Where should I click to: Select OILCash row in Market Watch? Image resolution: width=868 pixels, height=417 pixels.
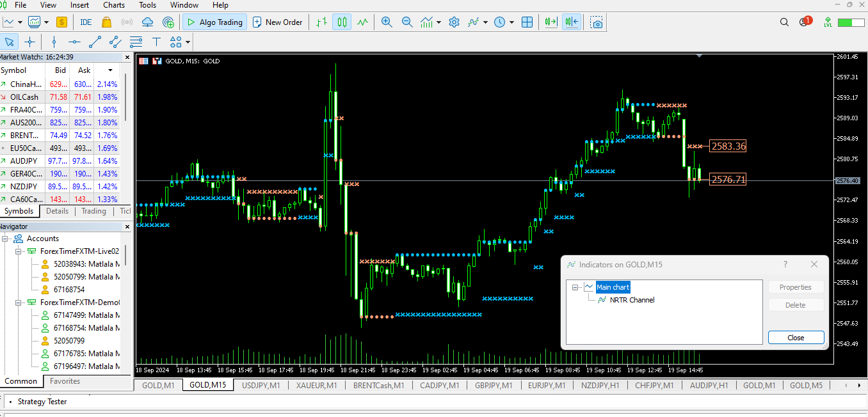tap(60, 97)
